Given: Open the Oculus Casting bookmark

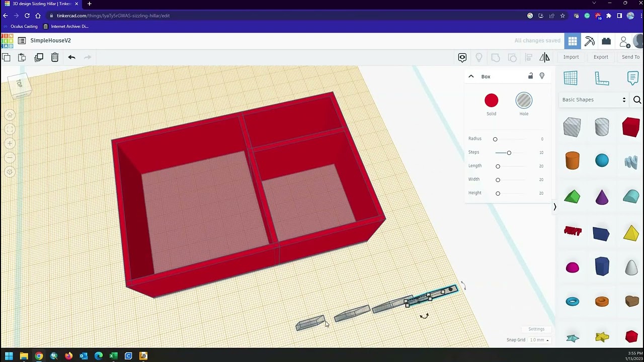Looking at the screenshot, I should coord(21,27).
